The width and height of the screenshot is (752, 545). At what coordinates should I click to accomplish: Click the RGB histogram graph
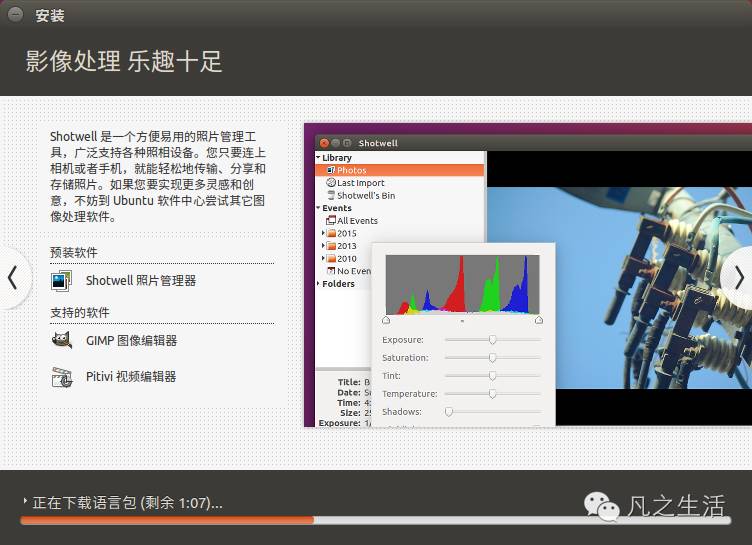tap(462, 284)
